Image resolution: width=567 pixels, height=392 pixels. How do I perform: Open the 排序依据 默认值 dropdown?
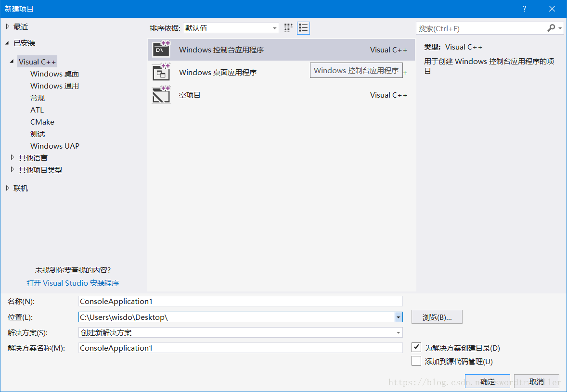(x=231, y=28)
